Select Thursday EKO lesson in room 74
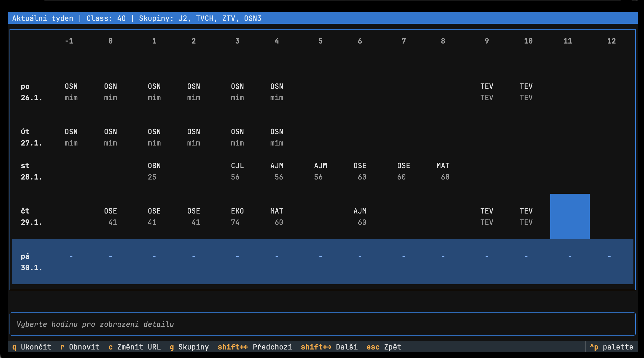644x358 pixels. [237, 216]
